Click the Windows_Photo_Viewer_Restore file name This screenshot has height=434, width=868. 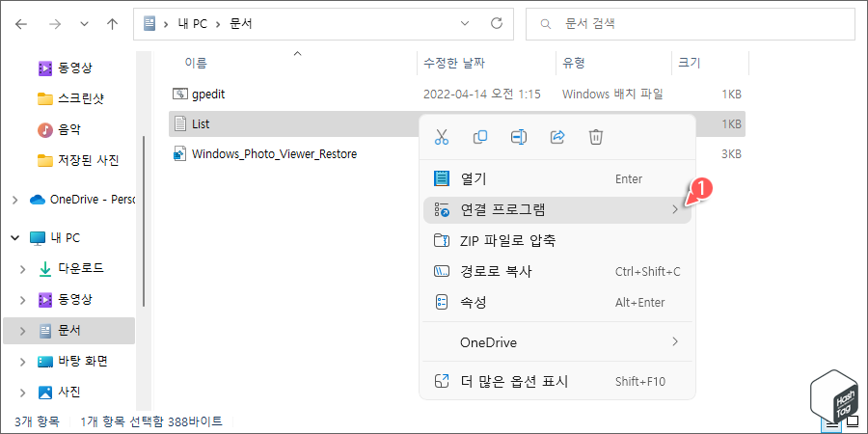coord(274,153)
